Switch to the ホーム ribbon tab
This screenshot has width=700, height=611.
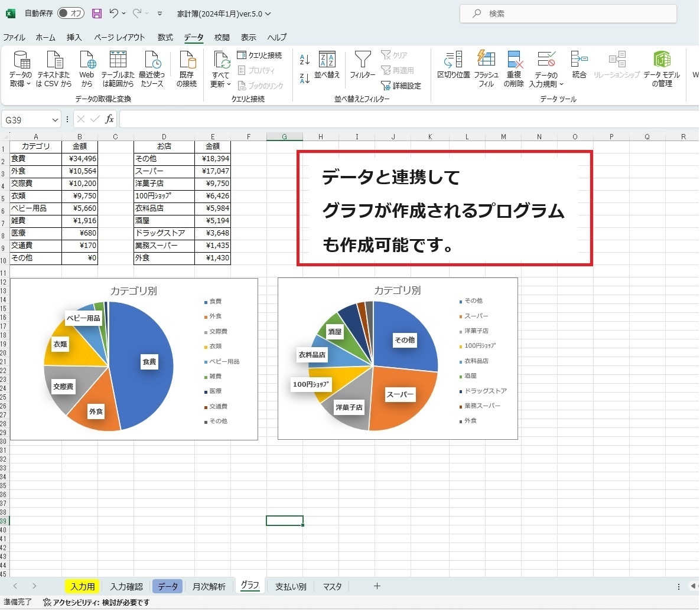tap(45, 37)
